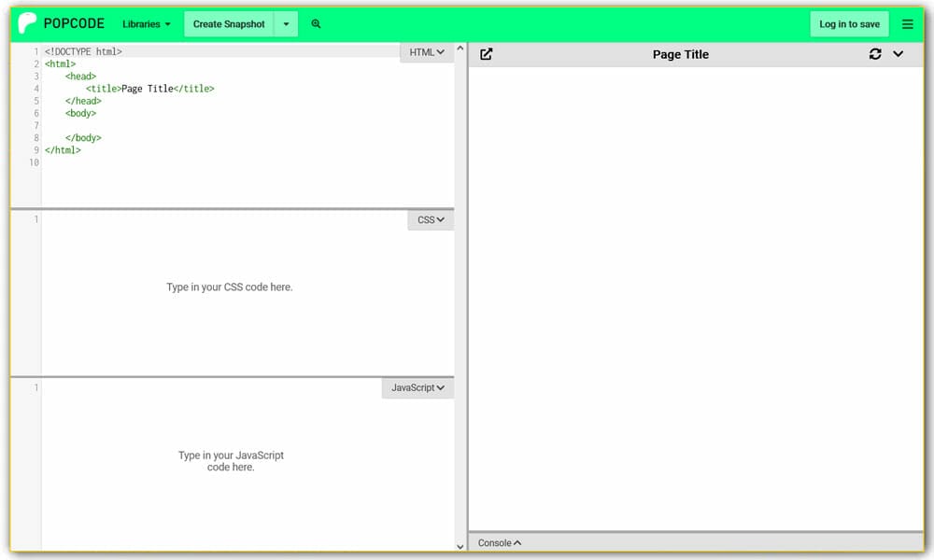Collapse the JavaScript editor panel

click(x=417, y=387)
